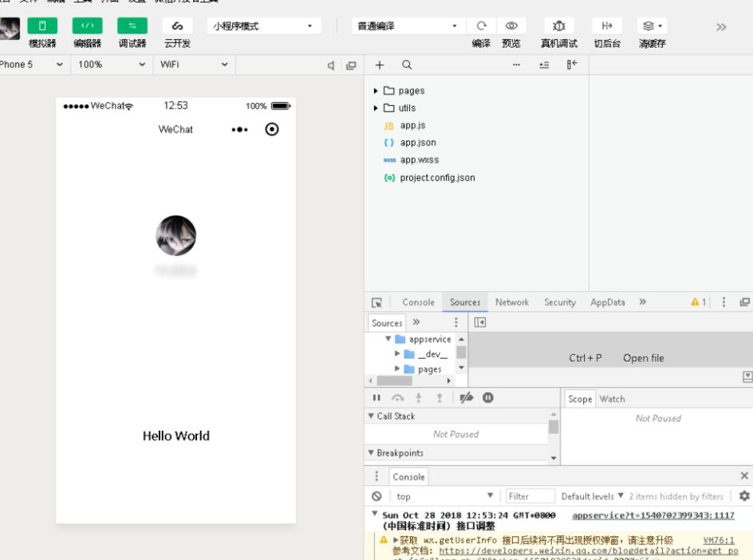753x560 pixels.
Task: Clear console with the ban icon
Action: (376, 496)
